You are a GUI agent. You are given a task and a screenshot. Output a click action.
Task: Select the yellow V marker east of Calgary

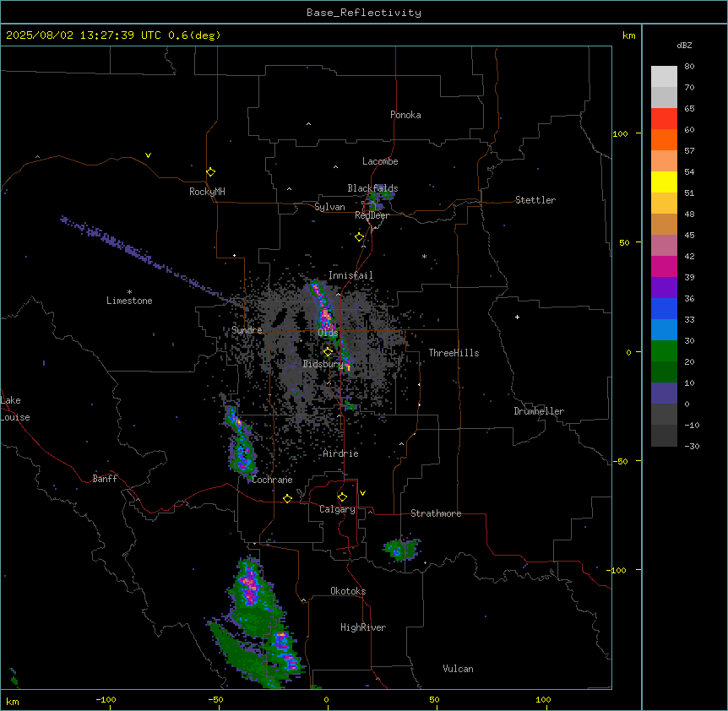[x=362, y=493]
